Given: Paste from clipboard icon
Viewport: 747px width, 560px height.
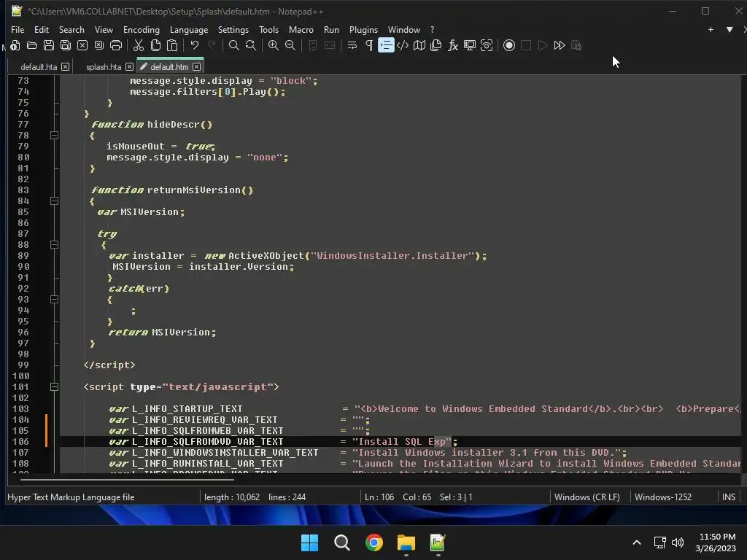Looking at the screenshot, I should (x=172, y=45).
